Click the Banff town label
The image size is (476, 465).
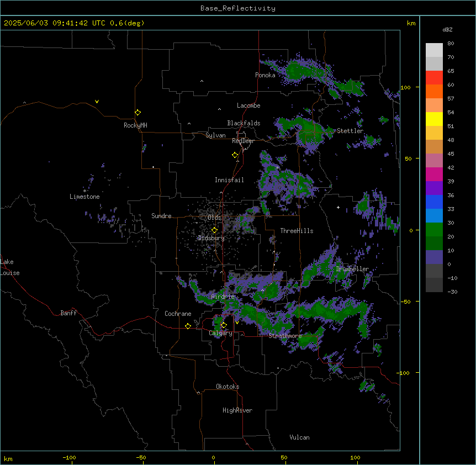point(68,313)
